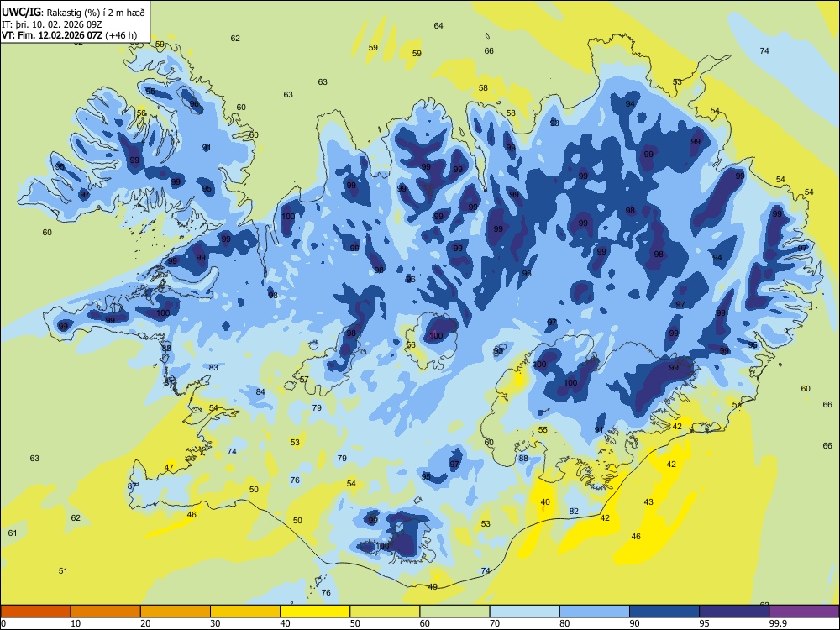Select the legend tick label '30'
The width and height of the screenshot is (840, 630).
215,623
